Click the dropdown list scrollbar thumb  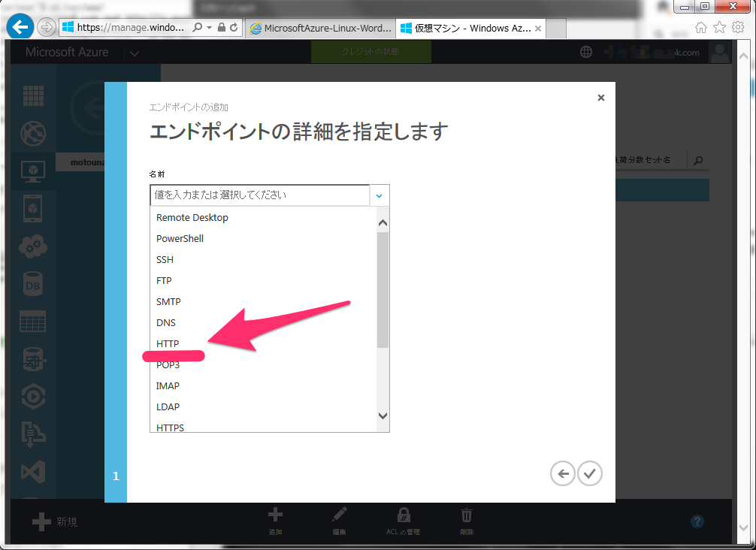pyautogui.click(x=383, y=290)
